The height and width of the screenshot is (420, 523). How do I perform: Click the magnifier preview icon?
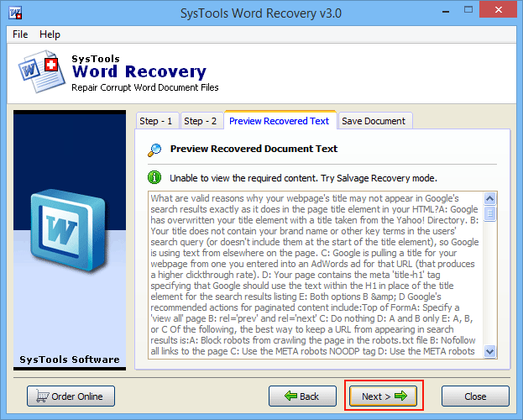154,150
